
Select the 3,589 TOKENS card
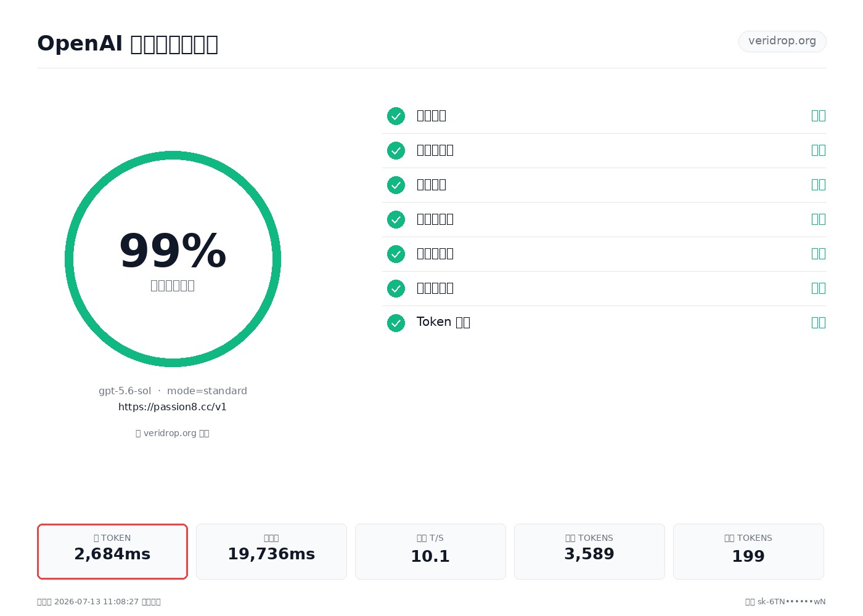[x=589, y=551]
